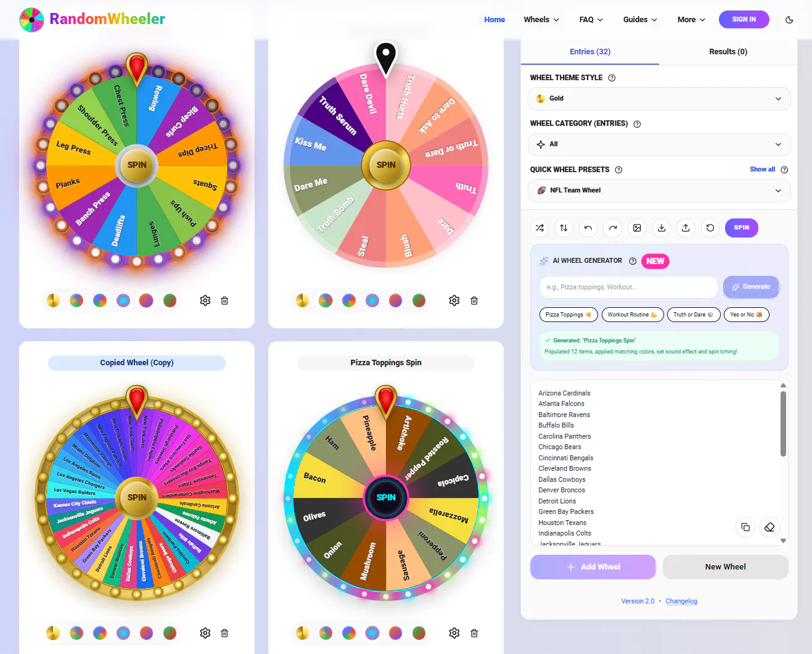812x654 pixels.
Task: Click the New Wheel button
Action: 726,567
